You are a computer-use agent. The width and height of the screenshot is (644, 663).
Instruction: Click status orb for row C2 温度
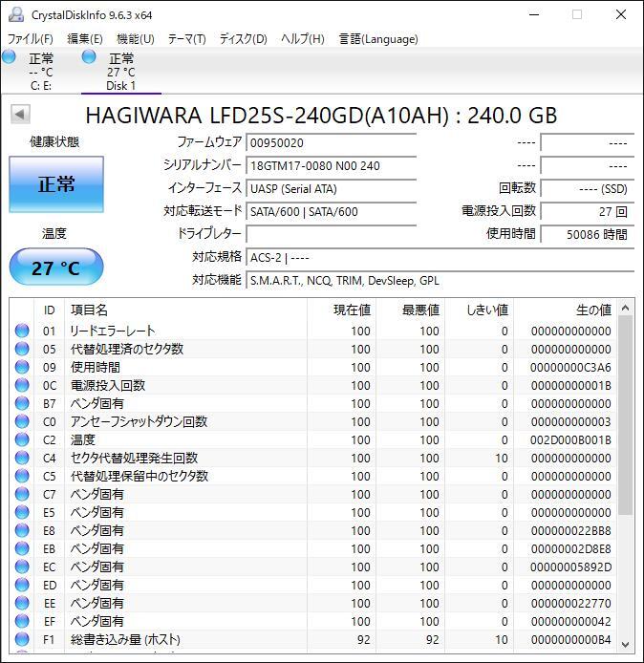[22, 439]
